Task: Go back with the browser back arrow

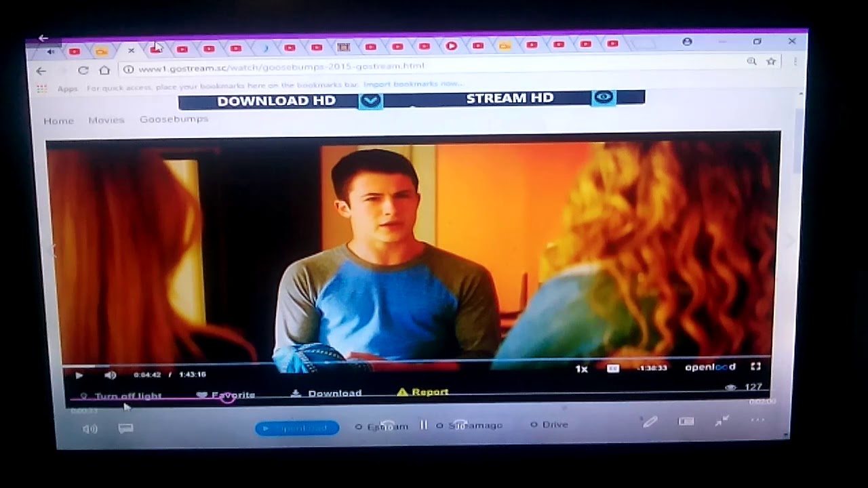Action: coord(41,70)
